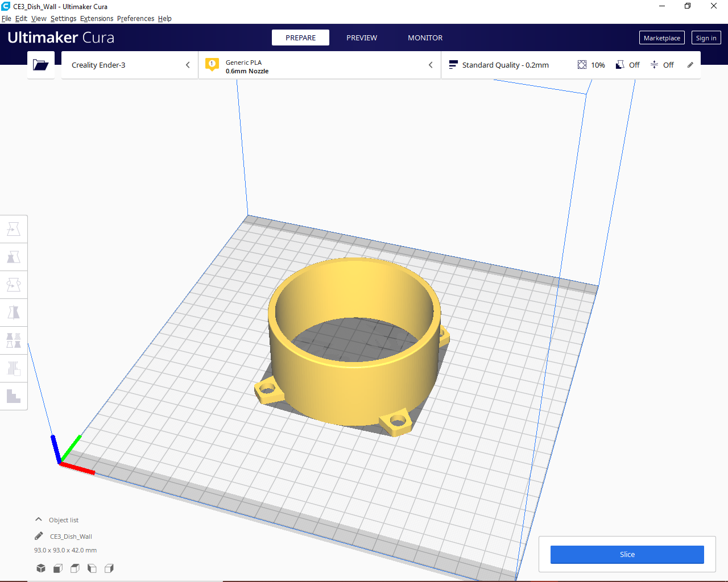This screenshot has height=582, width=728.
Task: Collapse the Object list panel
Action: [39, 519]
